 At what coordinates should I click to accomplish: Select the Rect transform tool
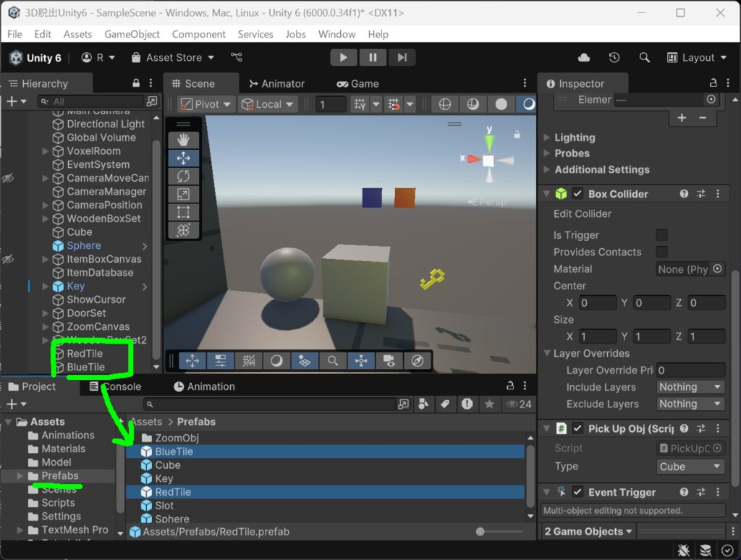(x=183, y=212)
